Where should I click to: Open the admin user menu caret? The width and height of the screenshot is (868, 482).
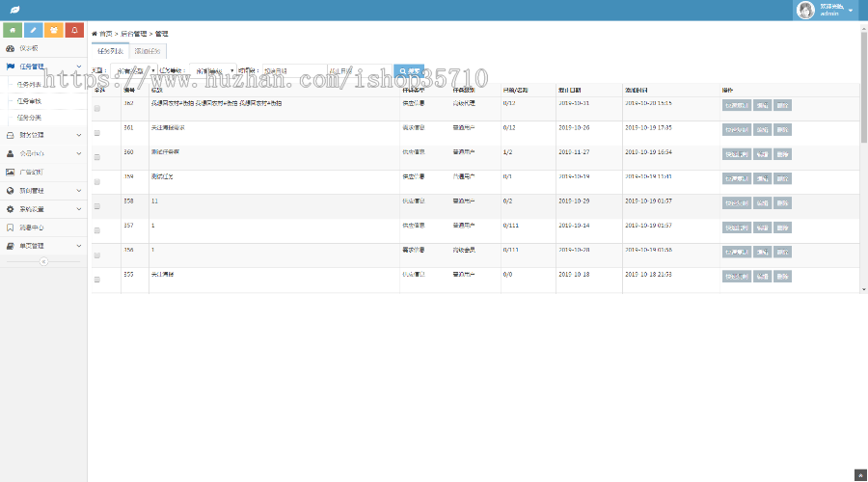click(x=851, y=11)
